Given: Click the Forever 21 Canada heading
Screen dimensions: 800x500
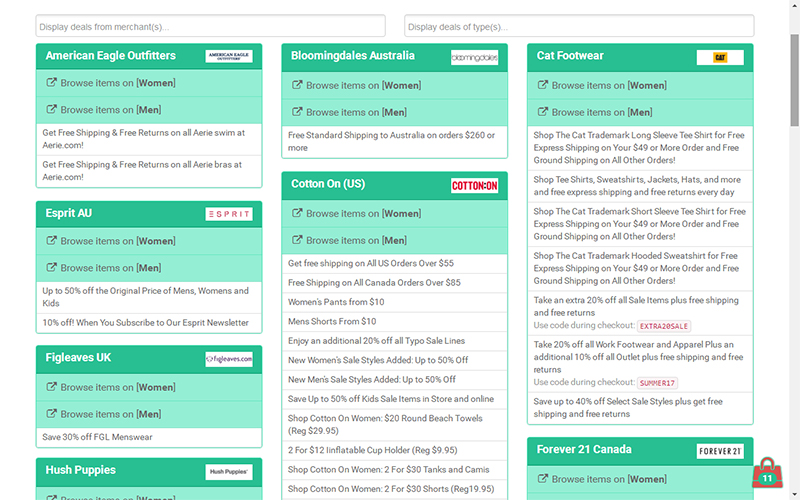Looking at the screenshot, I should point(584,449).
